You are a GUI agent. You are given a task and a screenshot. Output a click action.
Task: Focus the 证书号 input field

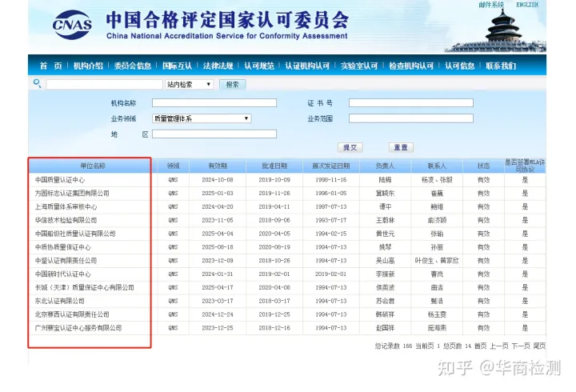point(411,103)
